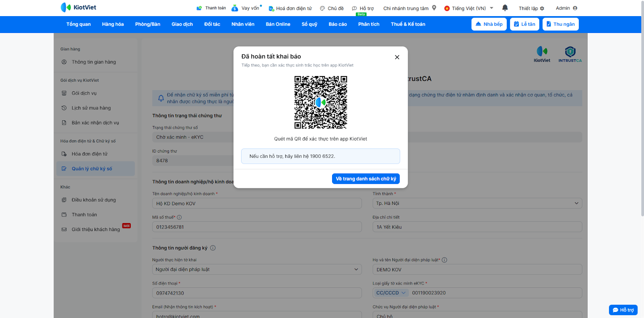
Task: Click the Thanh toán sidebar card icon
Action: (x=64, y=215)
